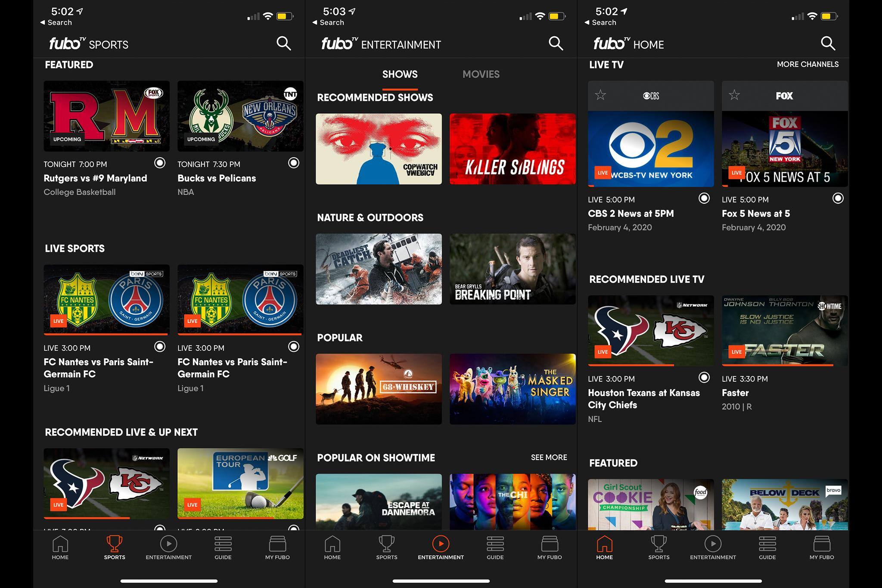Tap the search icon on fubo Home screen

828,43
